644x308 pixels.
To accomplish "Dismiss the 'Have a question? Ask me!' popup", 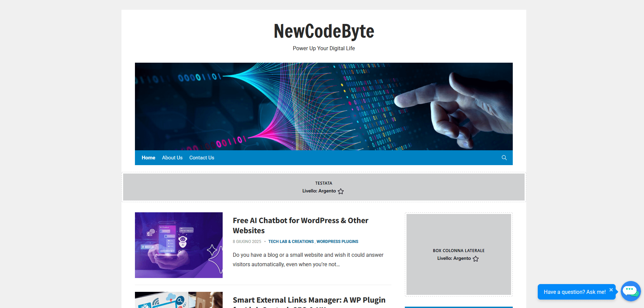I will coord(611,290).
